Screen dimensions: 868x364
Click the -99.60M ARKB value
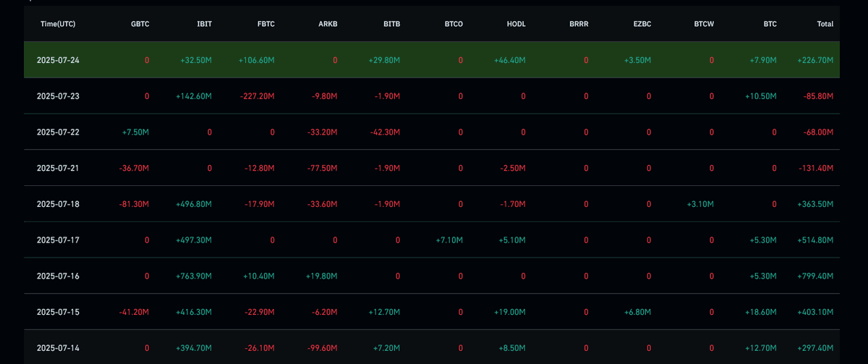pos(323,348)
